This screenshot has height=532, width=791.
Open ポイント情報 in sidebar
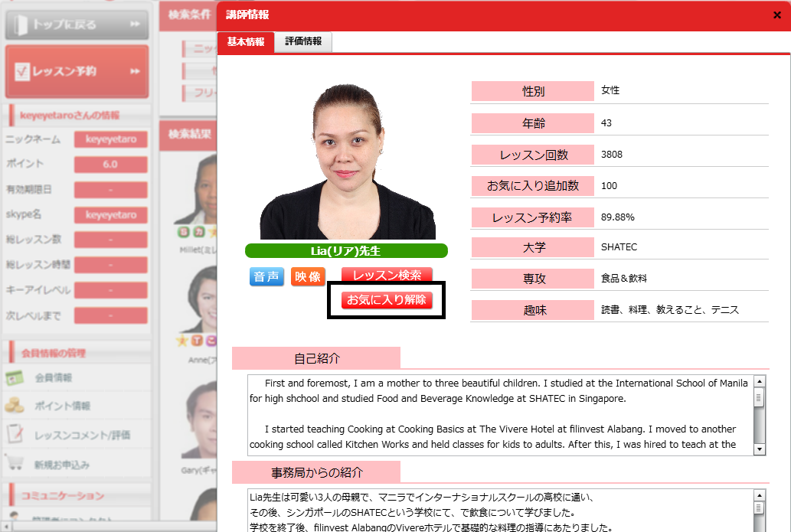click(x=62, y=406)
